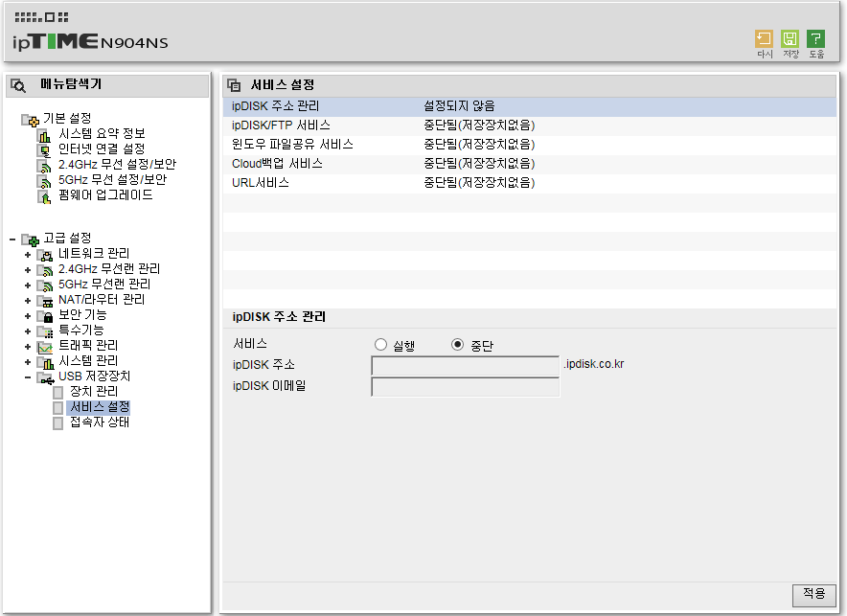Click the ipDISK 이메일 input field
This screenshot has height=616, width=847.
tap(465, 386)
